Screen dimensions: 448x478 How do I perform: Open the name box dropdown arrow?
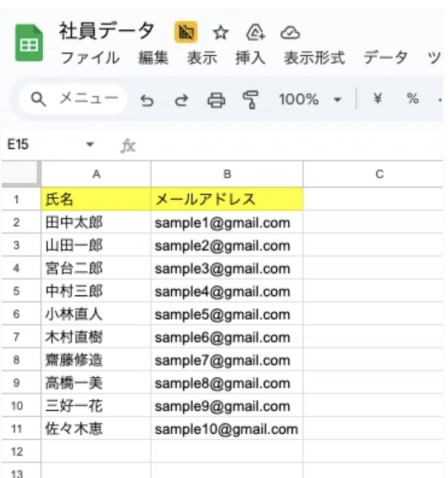coord(90,144)
